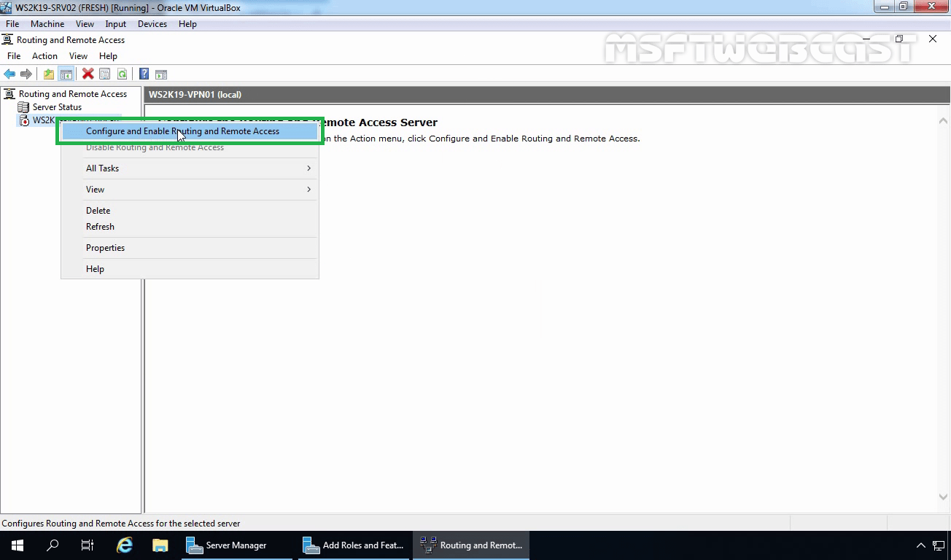951x560 pixels.
Task: Click the network icon in the system tray
Action: point(939,545)
